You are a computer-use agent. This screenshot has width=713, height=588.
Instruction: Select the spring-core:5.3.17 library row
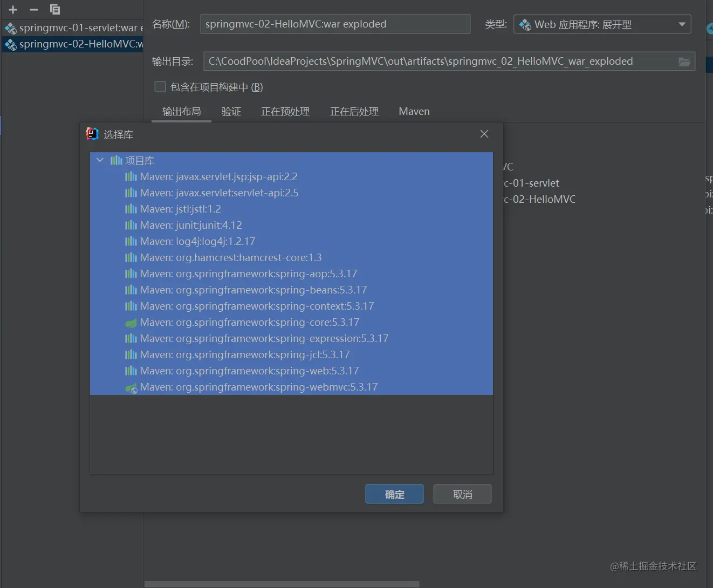[x=291, y=322]
